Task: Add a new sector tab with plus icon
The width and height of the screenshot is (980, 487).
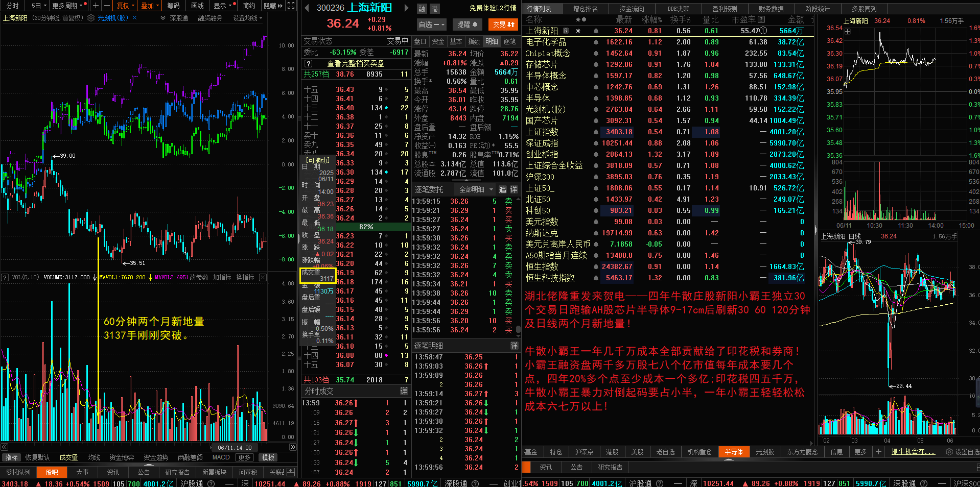Action: pos(878,452)
